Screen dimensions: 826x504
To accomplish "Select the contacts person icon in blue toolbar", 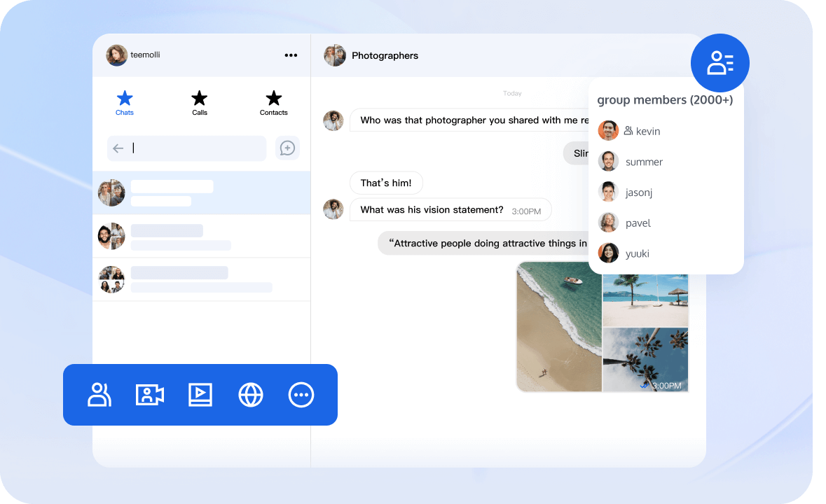I will pyautogui.click(x=99, y=395).
